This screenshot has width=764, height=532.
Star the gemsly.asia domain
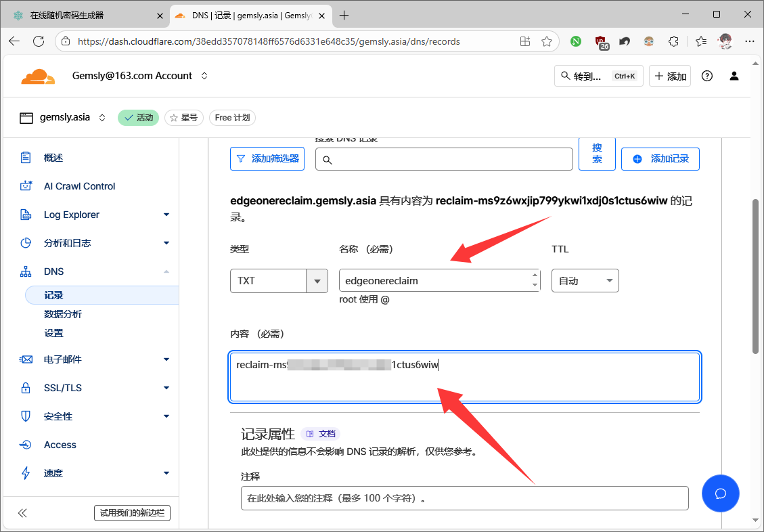(x=184, y=118)
